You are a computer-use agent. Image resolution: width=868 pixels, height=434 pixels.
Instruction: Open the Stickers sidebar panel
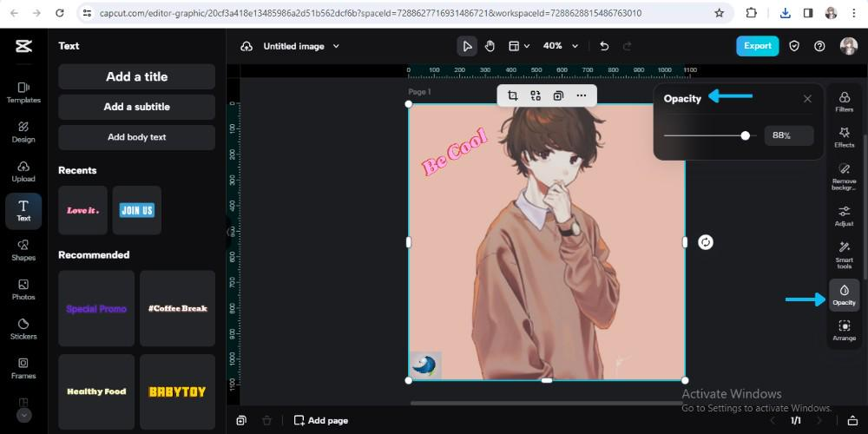(23, 329)
